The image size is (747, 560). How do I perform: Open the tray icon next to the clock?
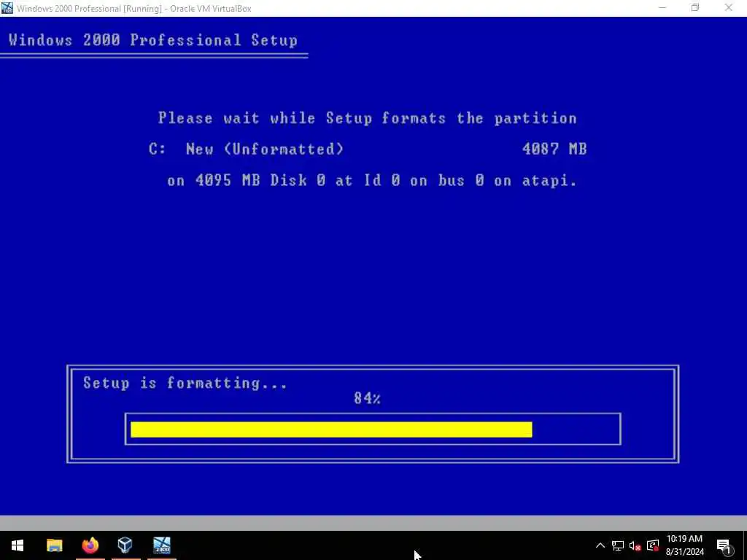pyautogui.click(x=653, y=545)
